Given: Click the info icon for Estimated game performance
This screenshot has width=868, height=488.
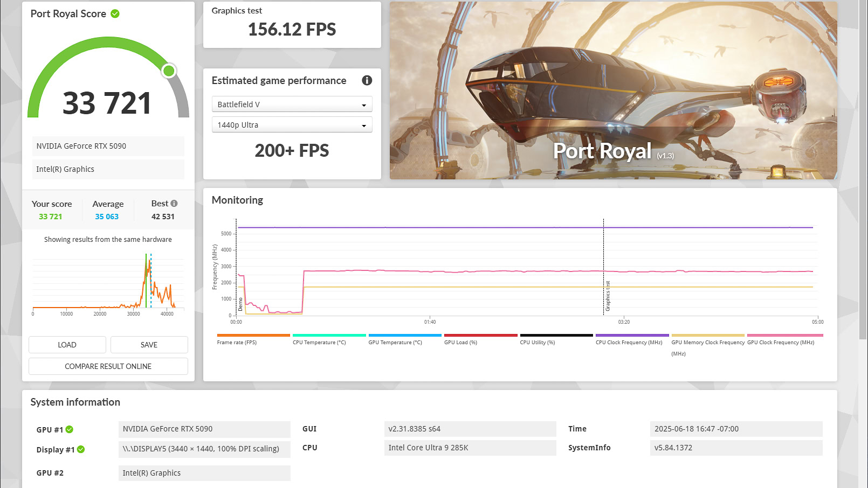Looking at the screenshot, I should (367, 80).
